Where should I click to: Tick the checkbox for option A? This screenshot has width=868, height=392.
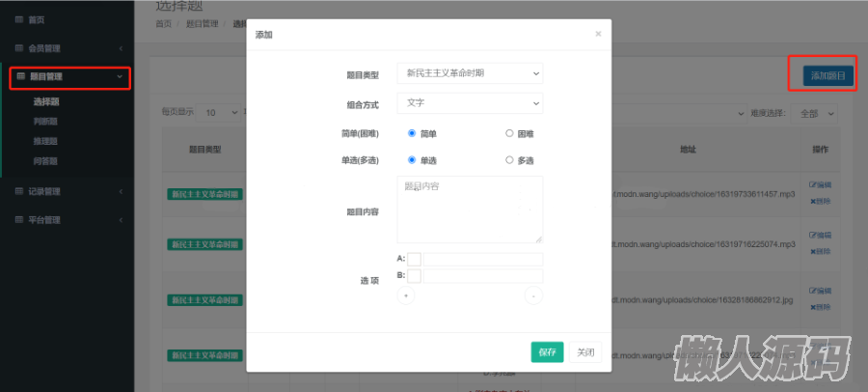pos(415,259)
